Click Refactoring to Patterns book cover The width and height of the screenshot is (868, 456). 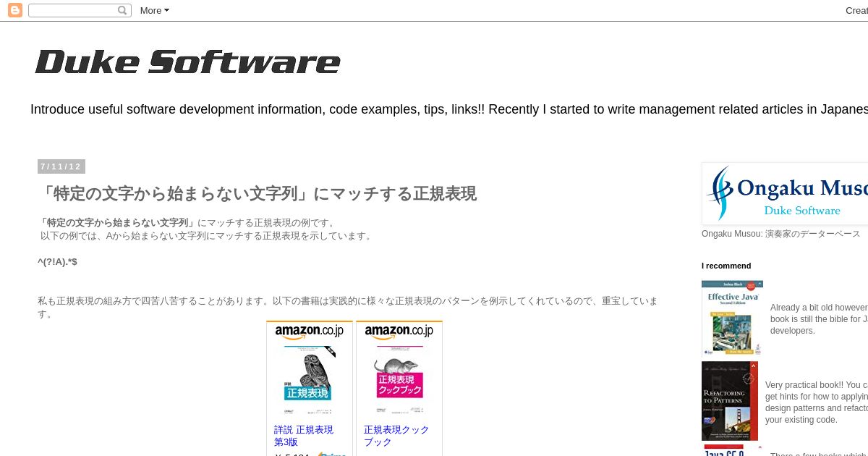tap(730, 401)
